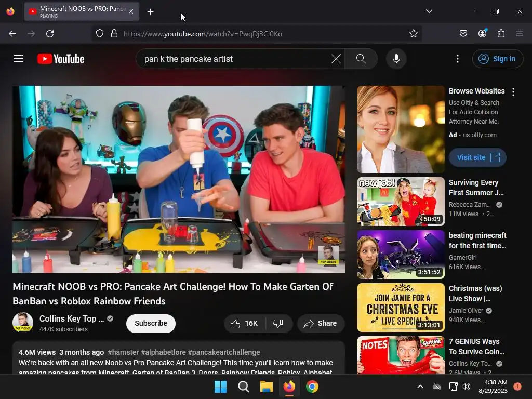Open File Explorer from taskbar
This screenshot has height=399, width=532.
pyautogui.click(x=267, y=387)
